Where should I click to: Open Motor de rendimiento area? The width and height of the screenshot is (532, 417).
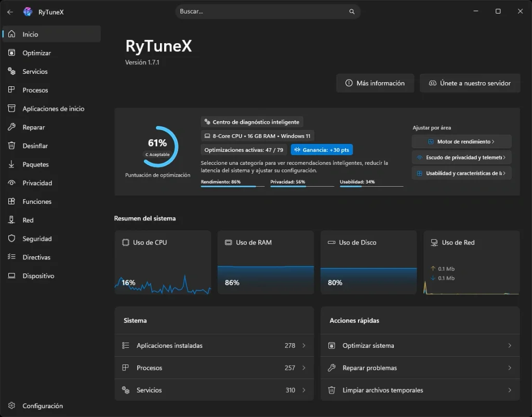[461, 141]
